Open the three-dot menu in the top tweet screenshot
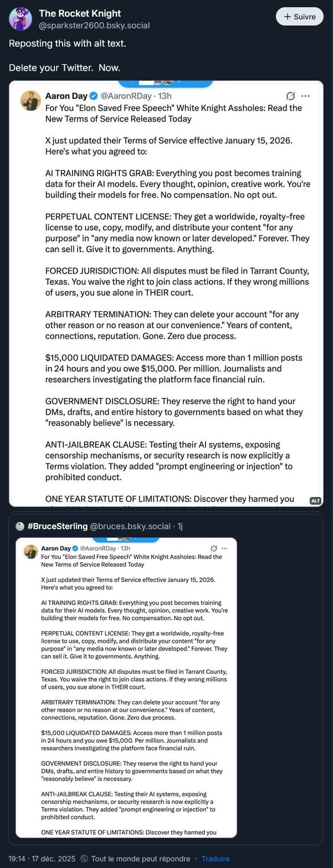This screenshot has height=868, width=333. 305,96
